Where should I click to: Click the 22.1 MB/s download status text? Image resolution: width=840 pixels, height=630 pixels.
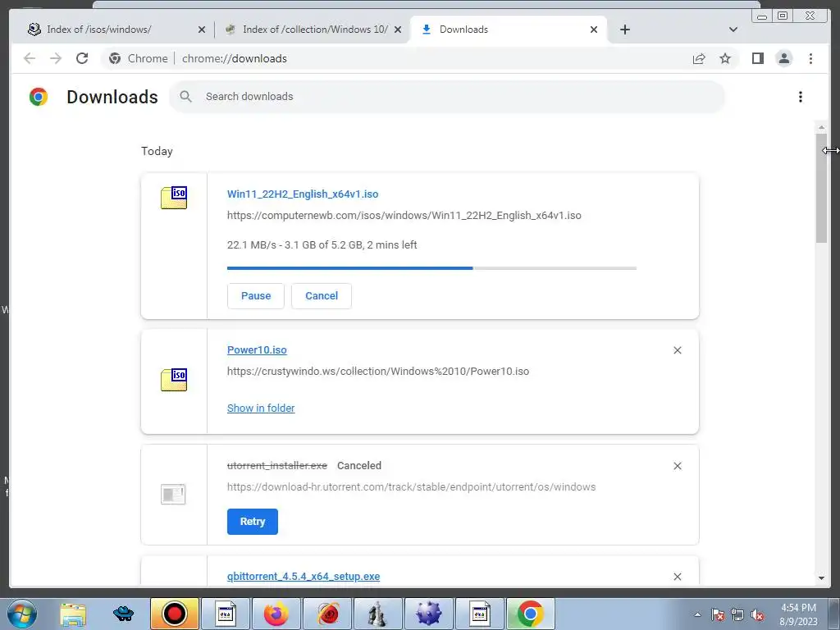[x=322, y=244]
